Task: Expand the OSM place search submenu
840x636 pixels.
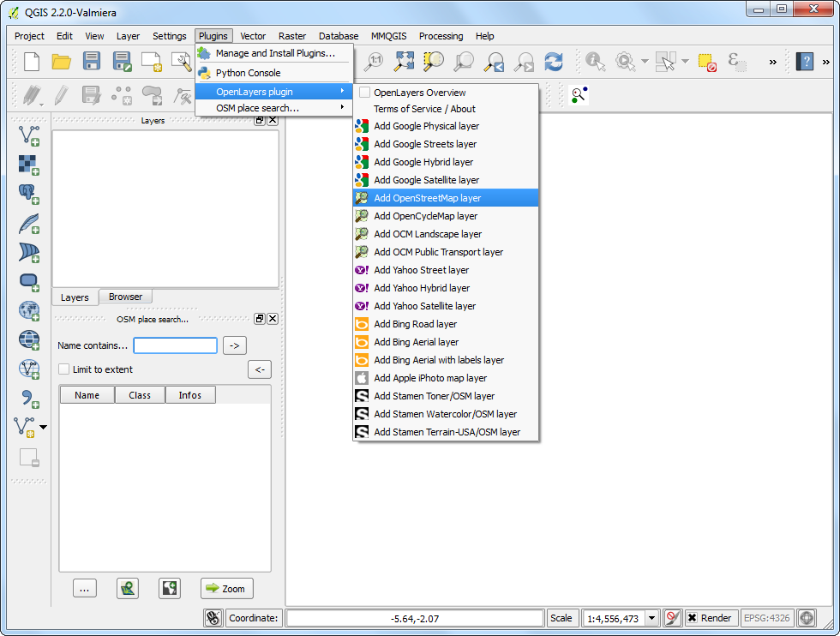Action: tap(273, 108)
